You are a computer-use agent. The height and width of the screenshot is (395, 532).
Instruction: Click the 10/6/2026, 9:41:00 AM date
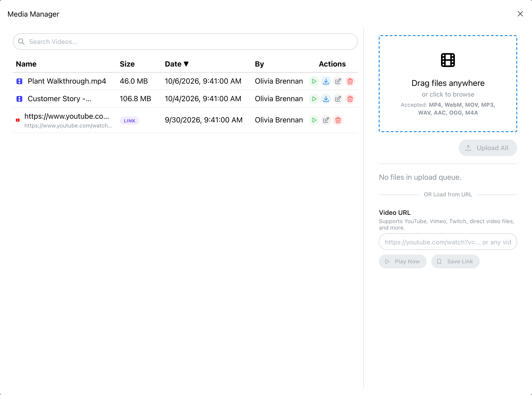point(203,81)
